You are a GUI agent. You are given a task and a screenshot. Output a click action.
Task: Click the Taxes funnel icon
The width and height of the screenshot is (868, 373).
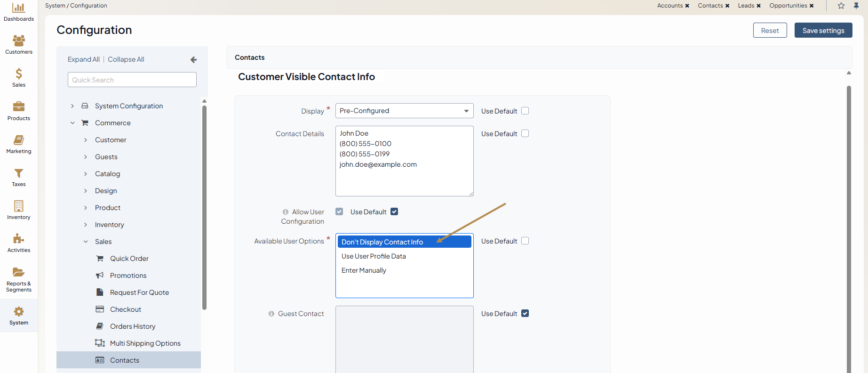[x=19, y=173]
